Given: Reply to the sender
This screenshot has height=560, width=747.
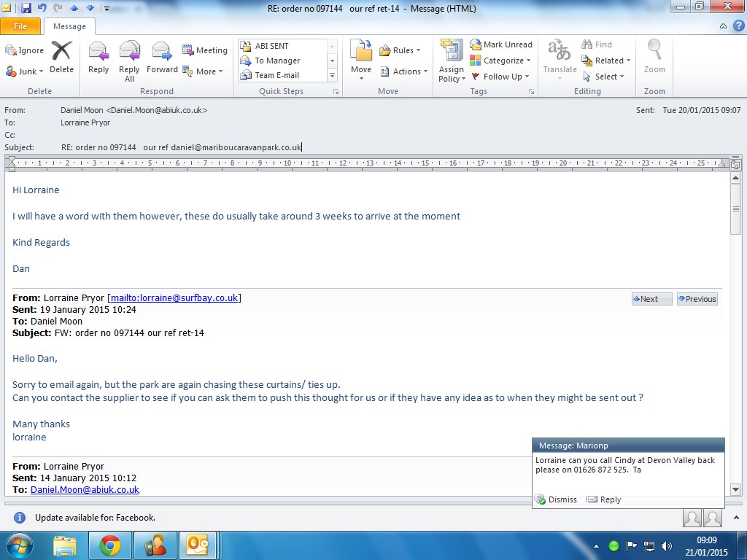Looking at the screenshot, I should coord(98,58).
